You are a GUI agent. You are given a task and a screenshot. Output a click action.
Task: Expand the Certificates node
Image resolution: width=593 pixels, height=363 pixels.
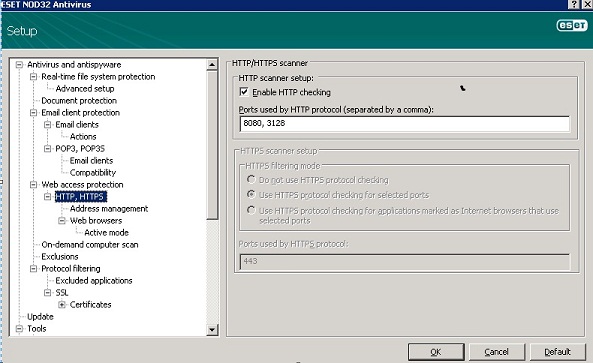pyautogui.click(x=62, y=304)
